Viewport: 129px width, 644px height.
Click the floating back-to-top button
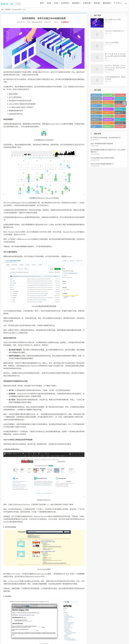coord(125,103)
